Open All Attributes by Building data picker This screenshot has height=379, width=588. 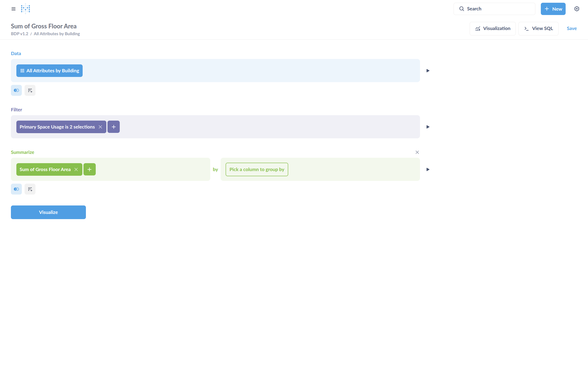49,71
